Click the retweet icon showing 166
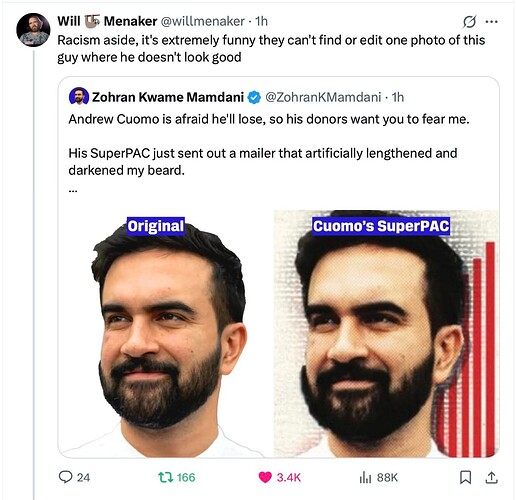Image resolution: width=517 pixels, height=500 pixels. tap(166, 477)
